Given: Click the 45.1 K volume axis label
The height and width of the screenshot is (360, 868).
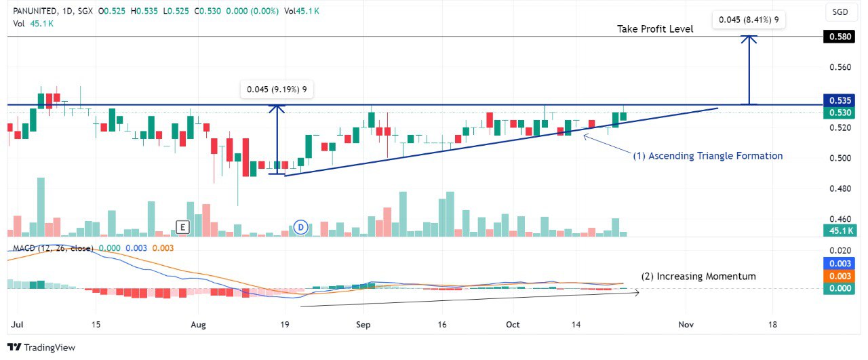Looking at the screenshot, I should pos(837,231).
